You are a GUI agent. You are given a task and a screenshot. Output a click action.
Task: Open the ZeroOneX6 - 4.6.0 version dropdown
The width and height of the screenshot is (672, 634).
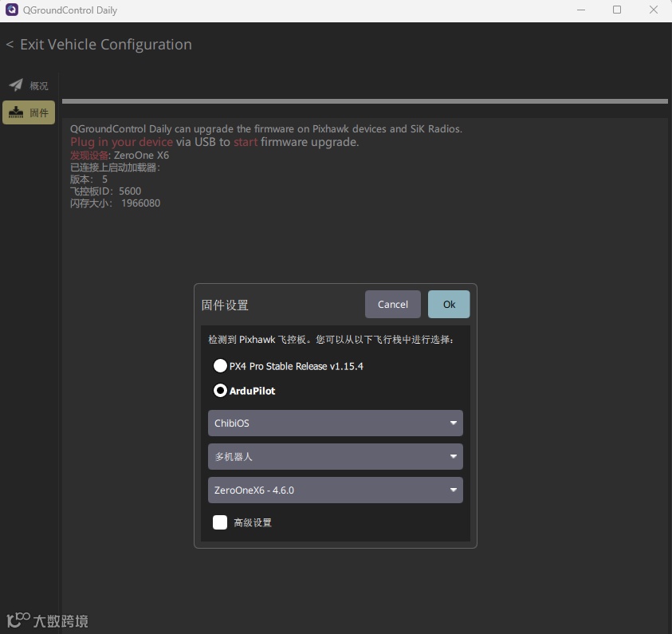[x=335, y=490]
